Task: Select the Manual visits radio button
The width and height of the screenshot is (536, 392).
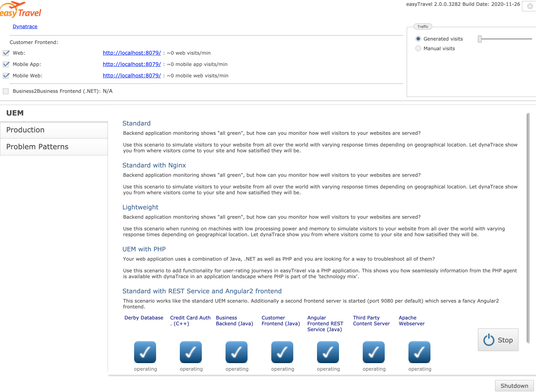Action: point(418,48)
